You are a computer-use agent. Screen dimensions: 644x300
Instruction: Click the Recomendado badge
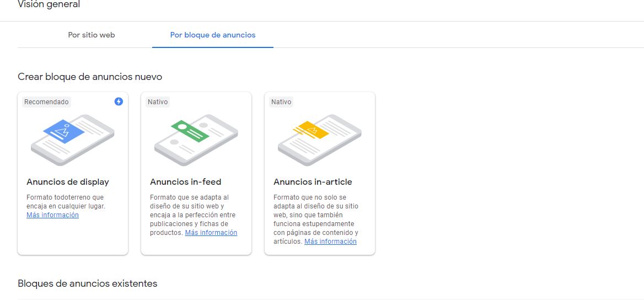click(46, 102)
